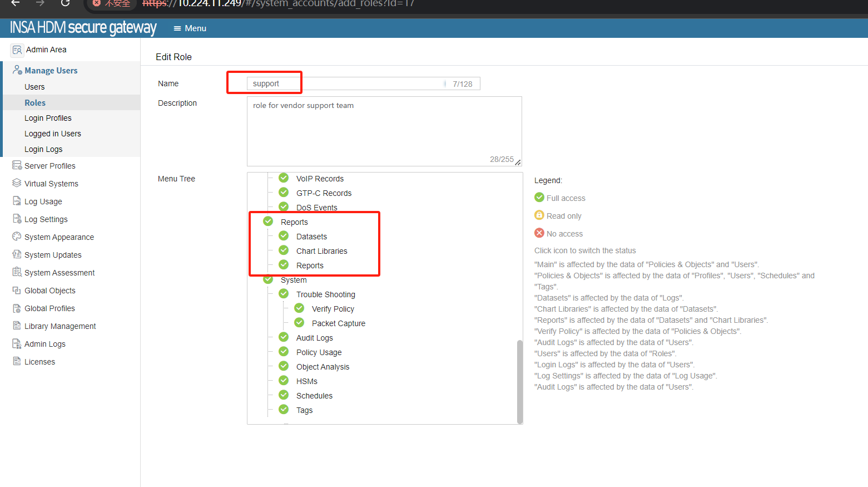
Task: Click the Server Profiles sidebar icon
Action: [17, 165]
